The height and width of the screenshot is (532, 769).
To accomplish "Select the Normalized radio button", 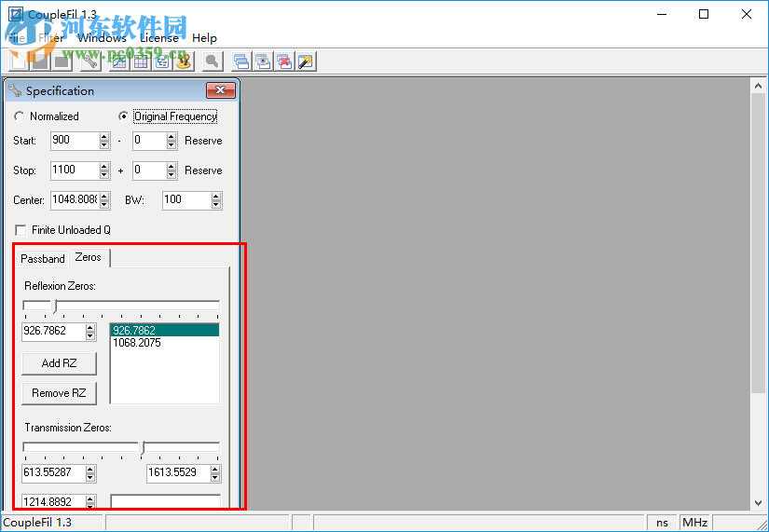I will tap(20, 116).
